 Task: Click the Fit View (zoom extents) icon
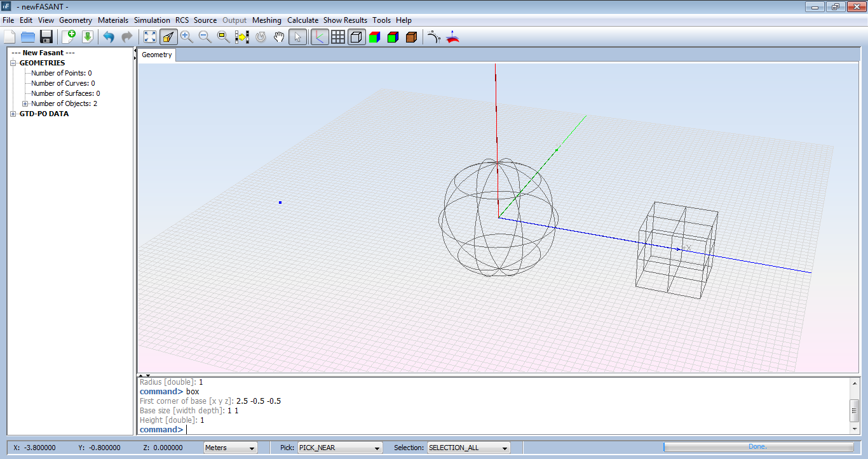tap(150, 37)
